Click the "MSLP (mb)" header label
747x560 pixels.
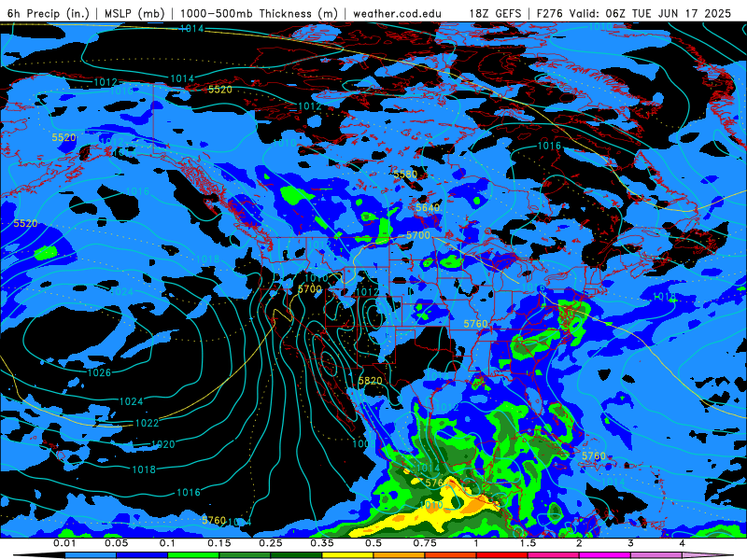134,13
